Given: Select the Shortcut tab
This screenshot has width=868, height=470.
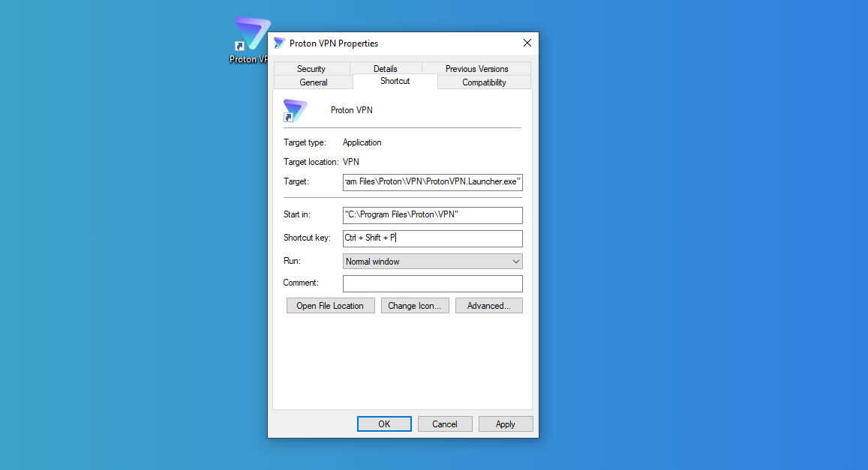Looking at the screenshot, I should (395, 81).
